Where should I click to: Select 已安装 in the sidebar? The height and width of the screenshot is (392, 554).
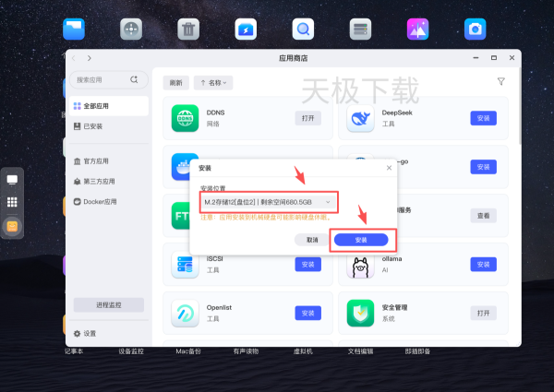[x=93, y=125]
